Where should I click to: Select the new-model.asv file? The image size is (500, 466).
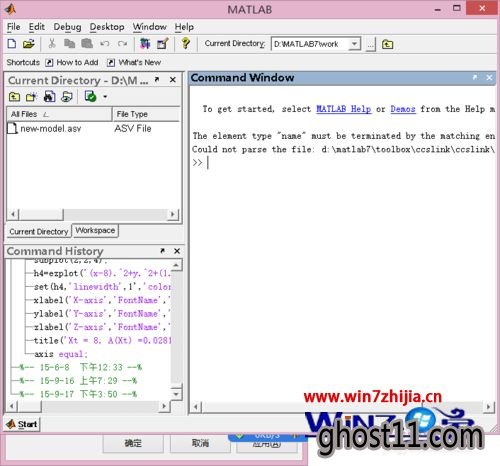(45, 129)
